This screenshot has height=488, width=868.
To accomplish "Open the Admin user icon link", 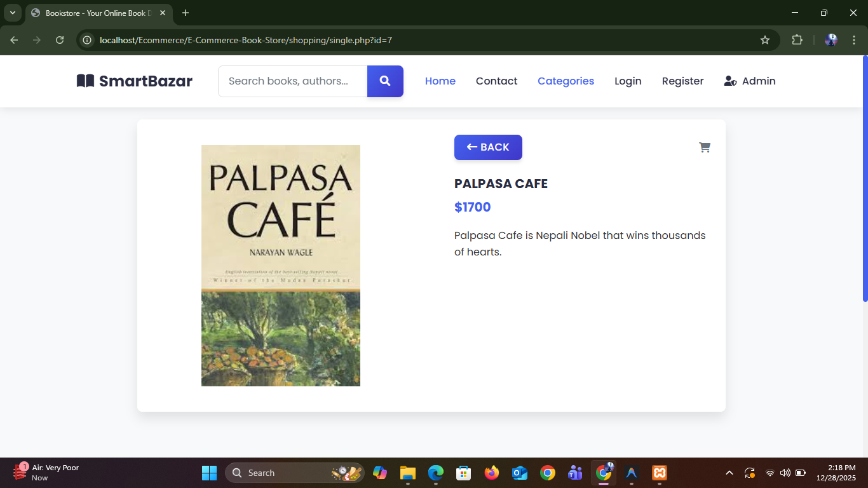I will [x=750, y=81].
